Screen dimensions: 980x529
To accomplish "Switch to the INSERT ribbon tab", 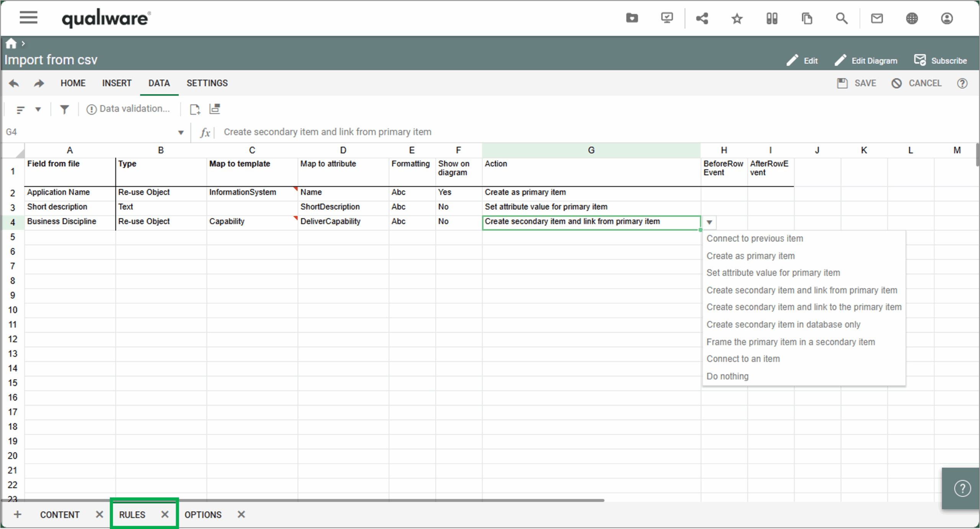I will coord(117,83).
